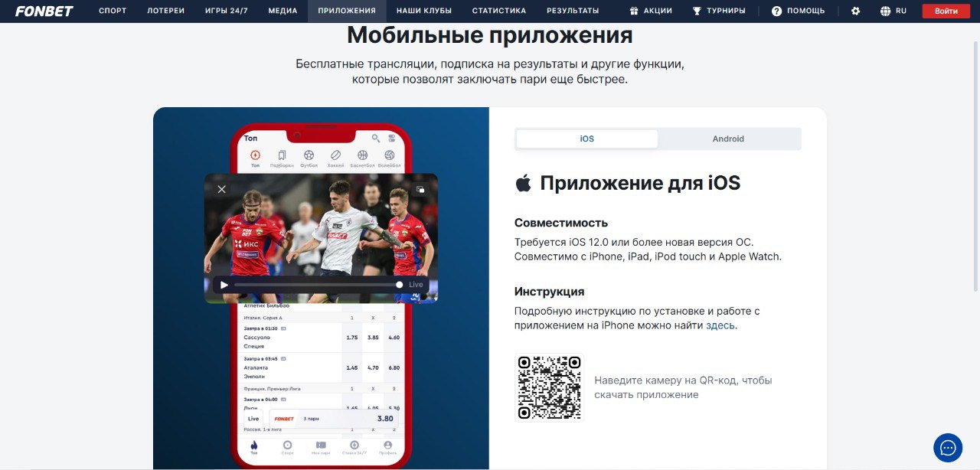Select the Футбол icon in the phone mockup
Screen dimensions: 980x470
pyautogui.click(x=309, y=158)
